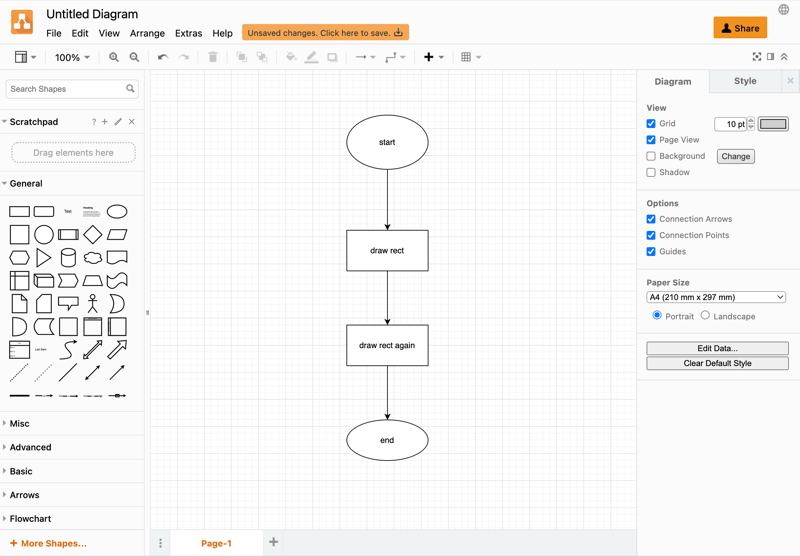Click the Line Color pencil icon
The width and height of the screenshot is (800, 556).
311,57
